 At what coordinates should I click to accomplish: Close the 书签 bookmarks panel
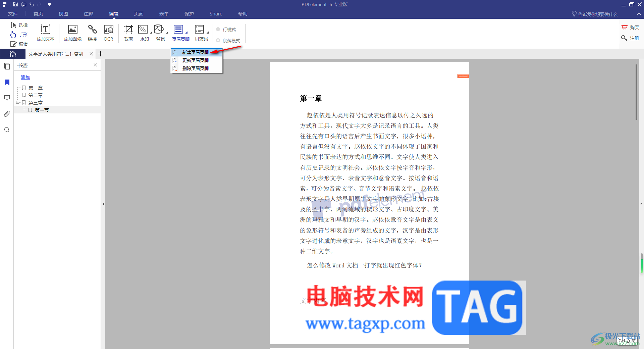coord(95,65)
